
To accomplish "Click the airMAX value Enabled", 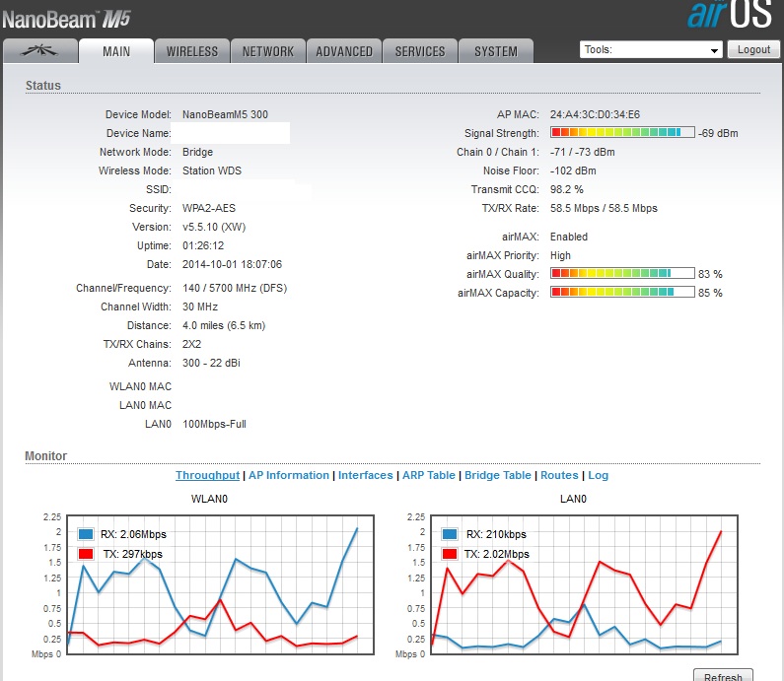I will (x=568, y=237).
